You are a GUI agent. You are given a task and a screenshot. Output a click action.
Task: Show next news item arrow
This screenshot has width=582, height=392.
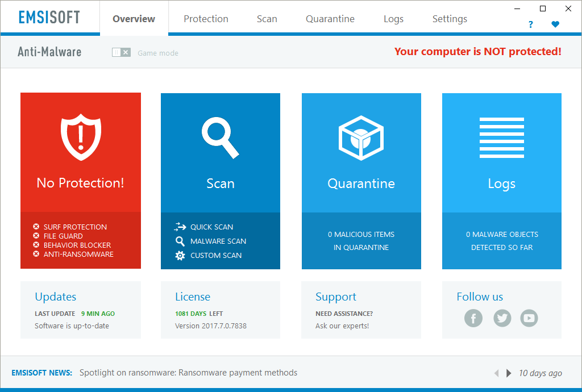coord(509,373)
